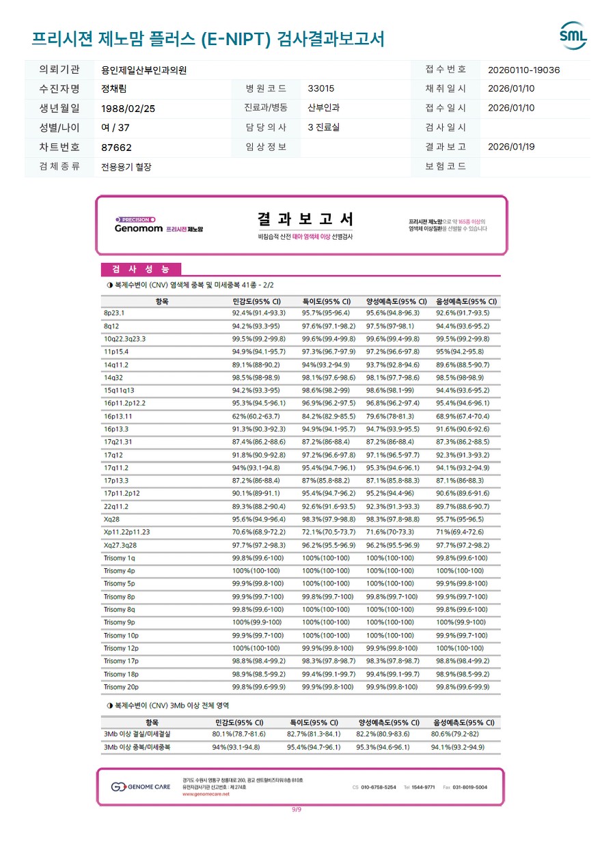Image resolution: width=615 pixels, height=868 pixels.
Task: Select the 8p23.1 row label
Action: pyautogui.click(x=114, y=313)
